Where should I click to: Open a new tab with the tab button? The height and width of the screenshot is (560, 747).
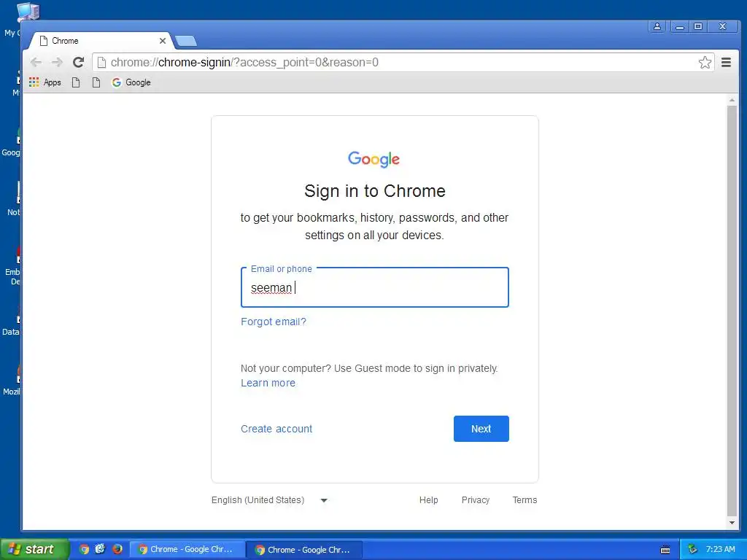point(186,41)
